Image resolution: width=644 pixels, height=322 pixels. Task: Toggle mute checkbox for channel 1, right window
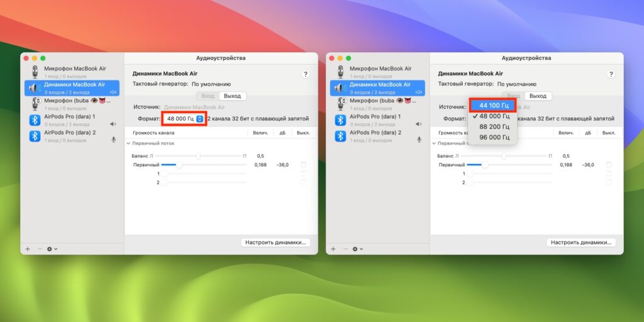[x=609, y=174]
